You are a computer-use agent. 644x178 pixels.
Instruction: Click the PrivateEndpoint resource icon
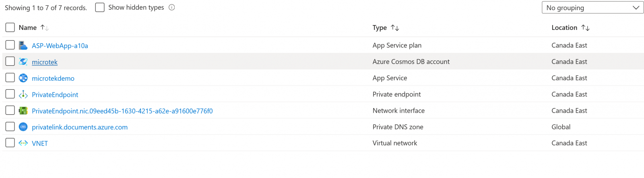pyautogui.click(x=23, y=94)
